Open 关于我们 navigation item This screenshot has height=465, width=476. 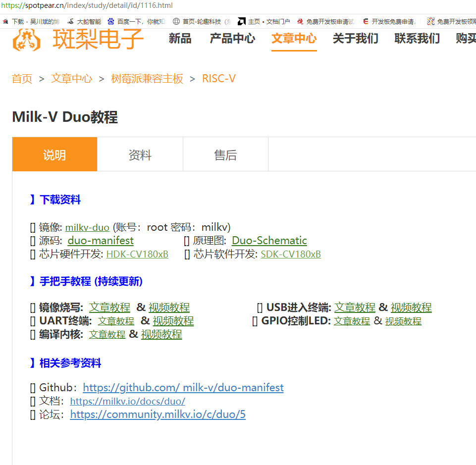[356, 39]
